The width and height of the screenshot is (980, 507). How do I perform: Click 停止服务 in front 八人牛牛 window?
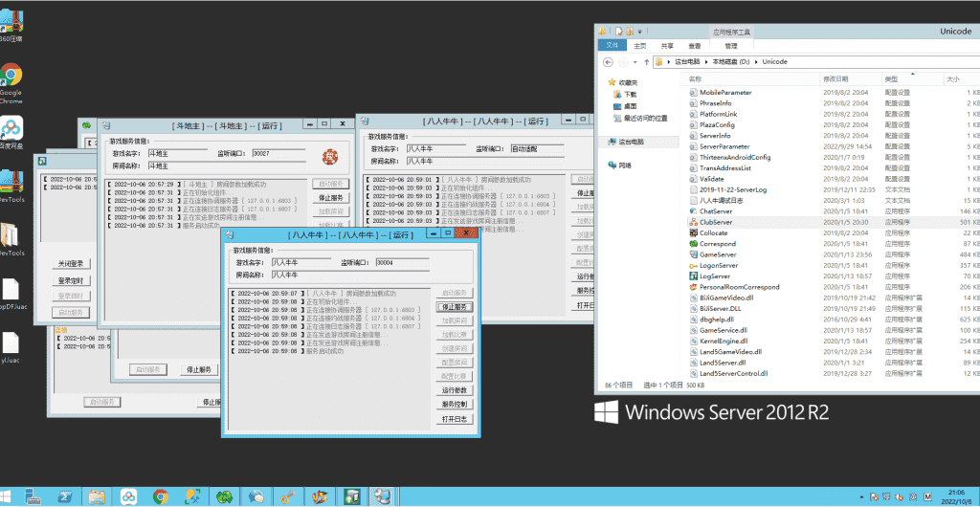(455, 307)
